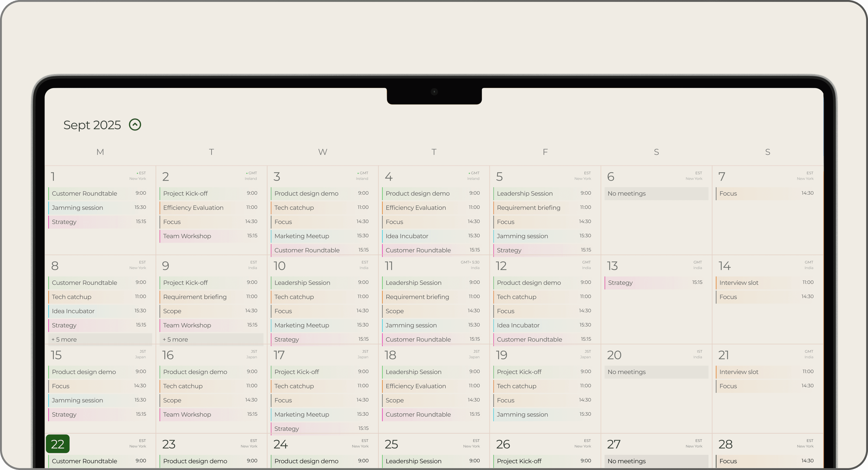Select the W weekday column header
The height and width of the screenshot is (470, 868).
322,152
